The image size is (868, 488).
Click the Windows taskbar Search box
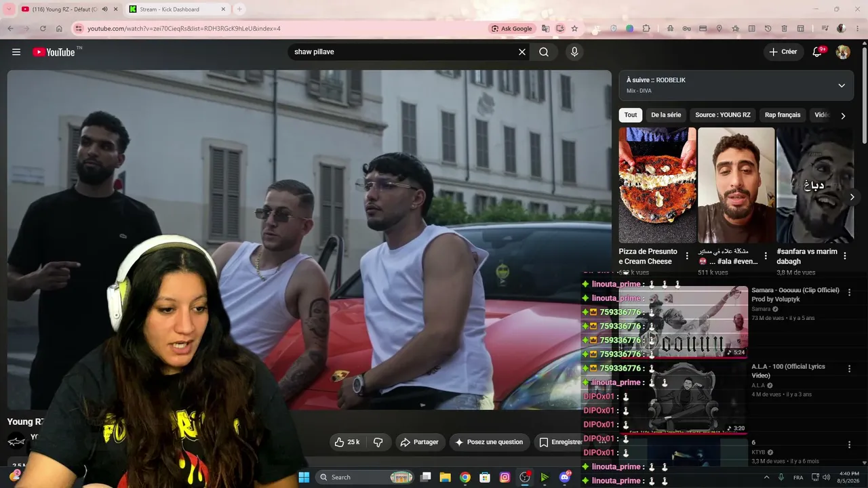(366, 477)
